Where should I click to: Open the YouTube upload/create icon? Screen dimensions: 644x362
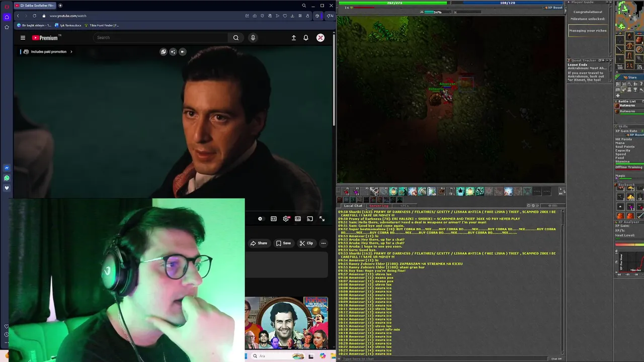click(x=294, y=38)
